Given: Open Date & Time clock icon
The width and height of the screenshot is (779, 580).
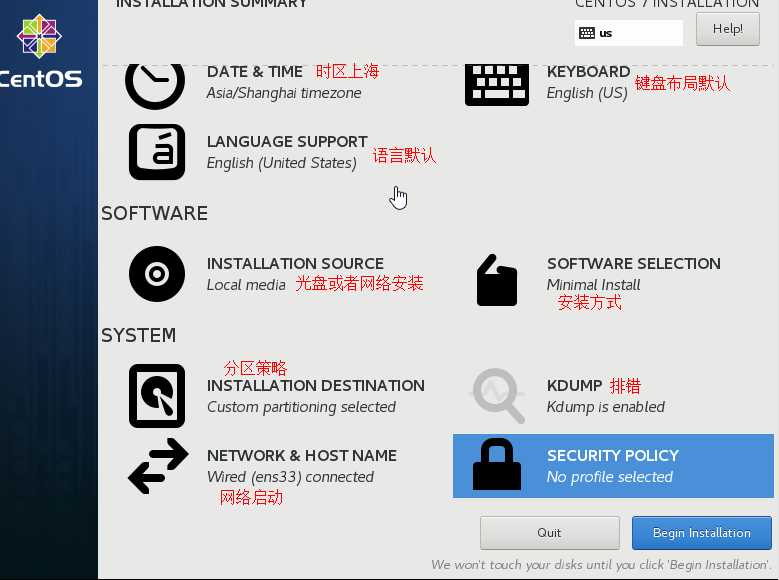Looking at the screenshot, I should coord(155,84).
